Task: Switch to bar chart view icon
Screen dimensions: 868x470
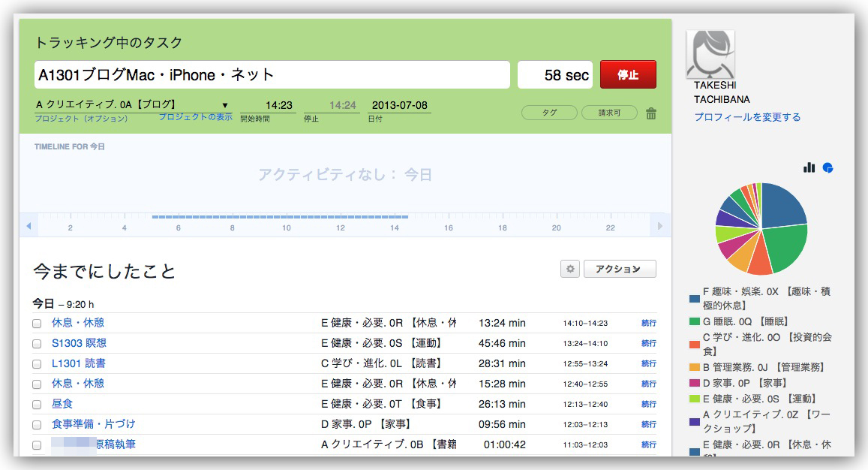Action: pos(809,167)
